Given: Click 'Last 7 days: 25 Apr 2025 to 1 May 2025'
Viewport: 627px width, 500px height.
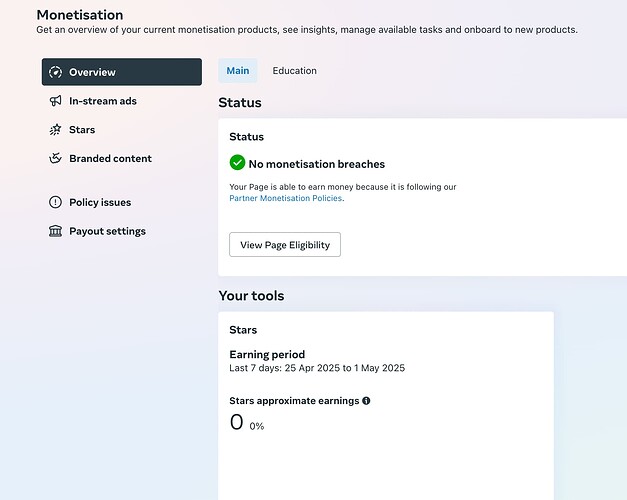Looking at the screenshot, I should (317, 368).
